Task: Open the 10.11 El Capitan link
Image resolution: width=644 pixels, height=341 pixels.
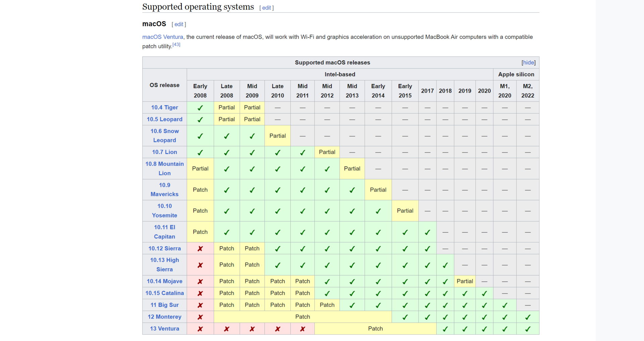Action: point(164,232)
